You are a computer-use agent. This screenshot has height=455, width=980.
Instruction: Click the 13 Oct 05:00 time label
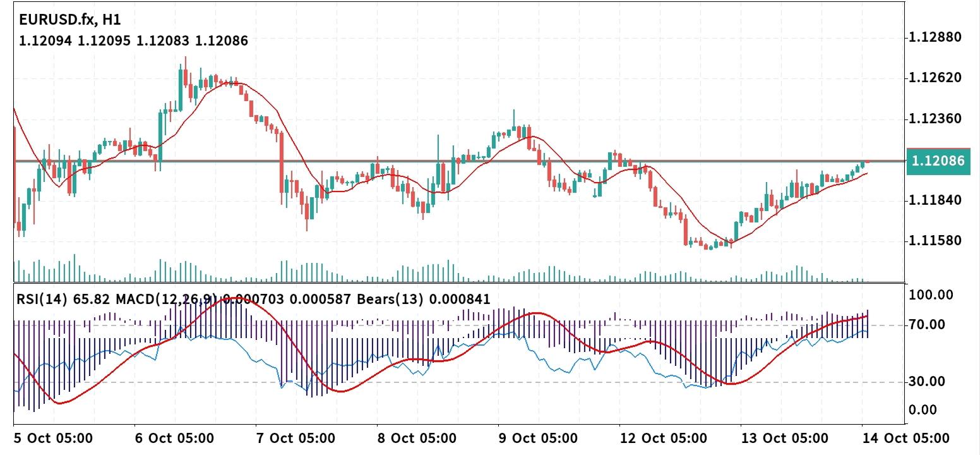click(784, 439)
